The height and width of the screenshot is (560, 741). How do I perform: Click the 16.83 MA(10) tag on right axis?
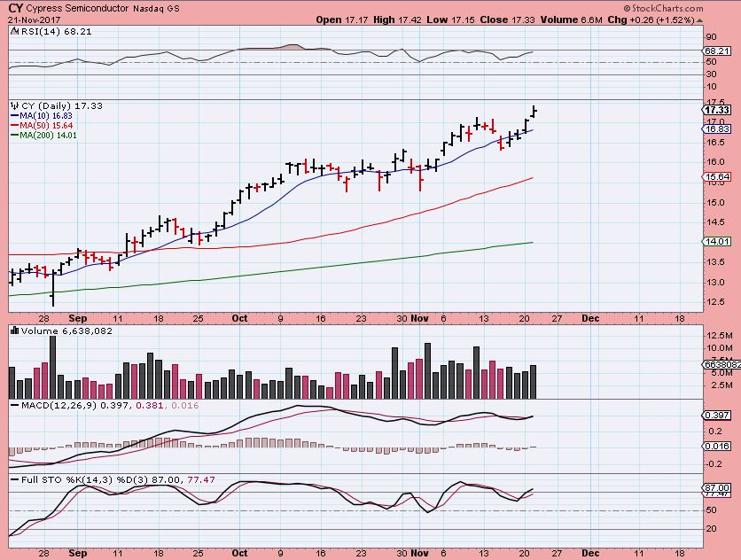click(x=717, y=129)
